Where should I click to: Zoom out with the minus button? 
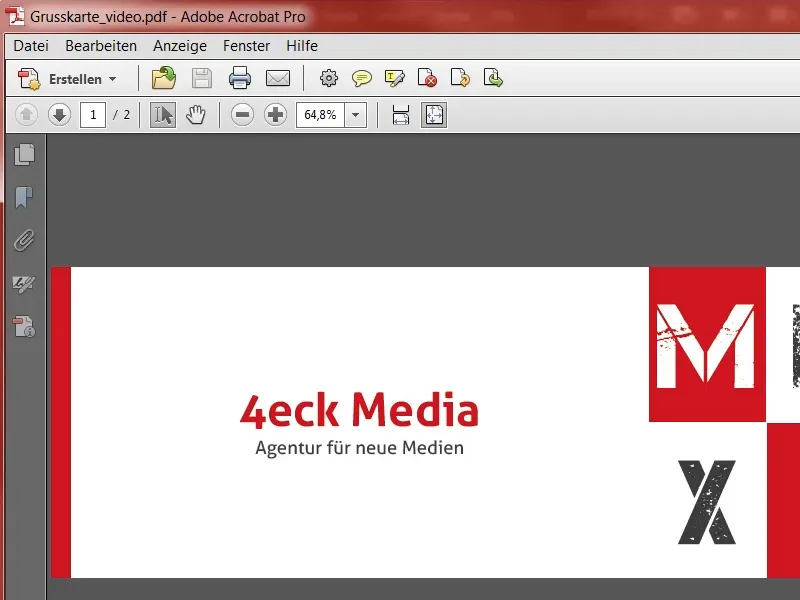pyautogui.click(x=242, y=115)
